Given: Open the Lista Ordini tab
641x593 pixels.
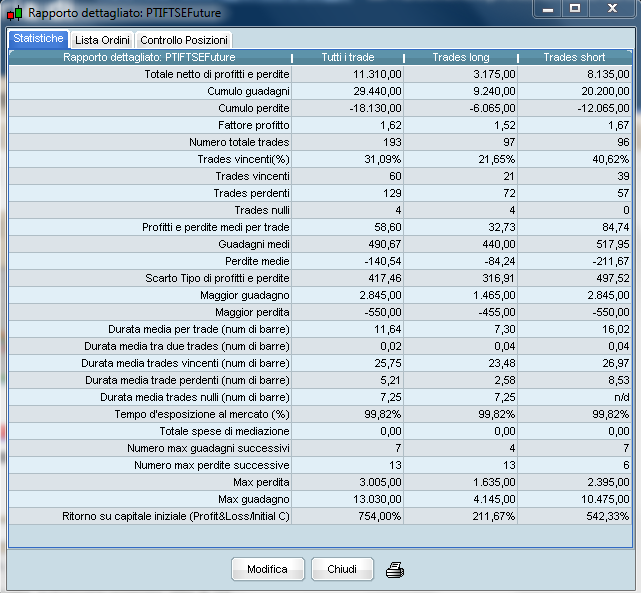Looking at the screenshot, I should click(102, 40).
